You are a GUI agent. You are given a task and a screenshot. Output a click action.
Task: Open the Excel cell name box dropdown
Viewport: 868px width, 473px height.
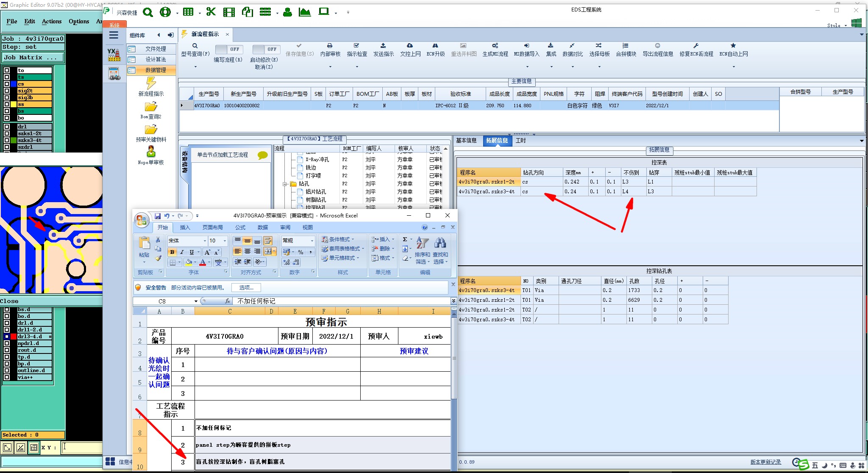196,301
